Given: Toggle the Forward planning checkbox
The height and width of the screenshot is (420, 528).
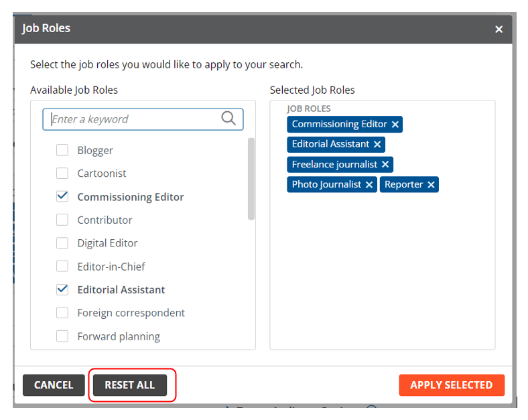Looking at the screenshot, I should click(x=62, y=336).
